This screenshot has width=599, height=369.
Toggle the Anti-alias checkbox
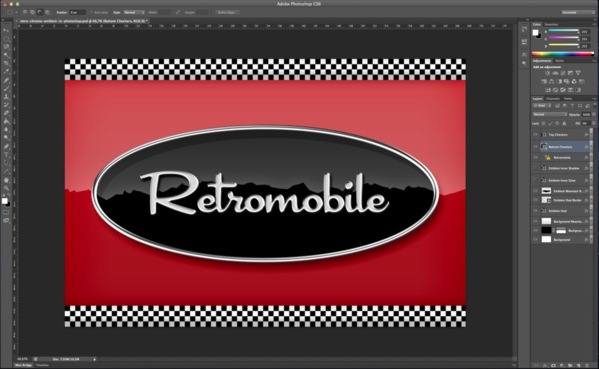[92, 12]
